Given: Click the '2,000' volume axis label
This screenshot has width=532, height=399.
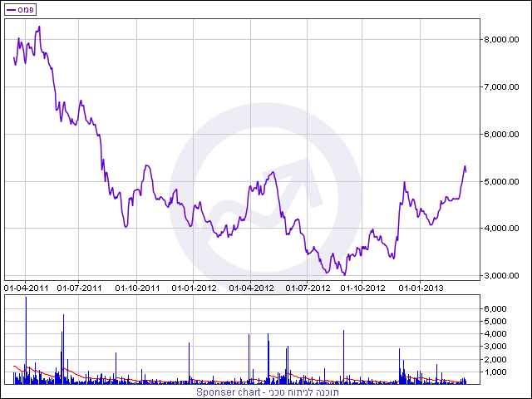Looking at the screenshot, I should coord(495,359).
